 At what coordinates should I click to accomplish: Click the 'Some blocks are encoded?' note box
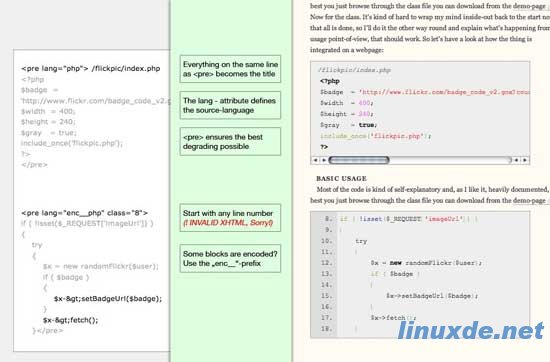click(230, 259)
